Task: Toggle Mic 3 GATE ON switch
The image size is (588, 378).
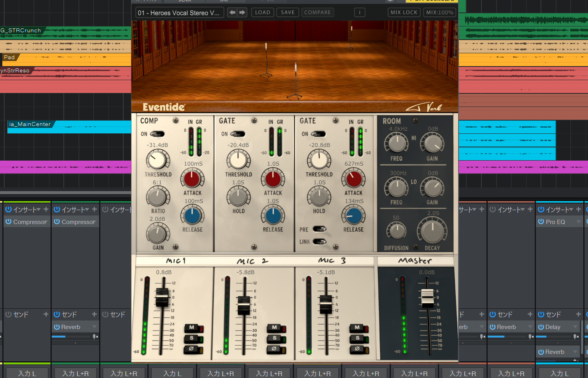Action: click(318, 134)
